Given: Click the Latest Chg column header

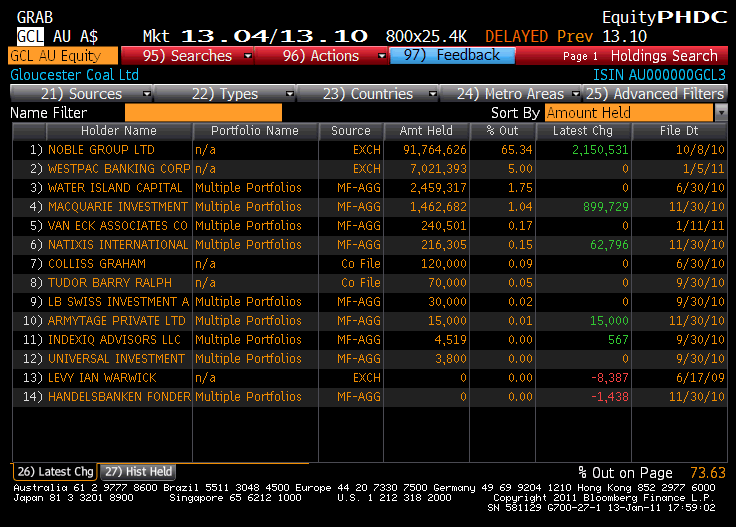Looking at the screenshot, I should [x=583, y=131].
